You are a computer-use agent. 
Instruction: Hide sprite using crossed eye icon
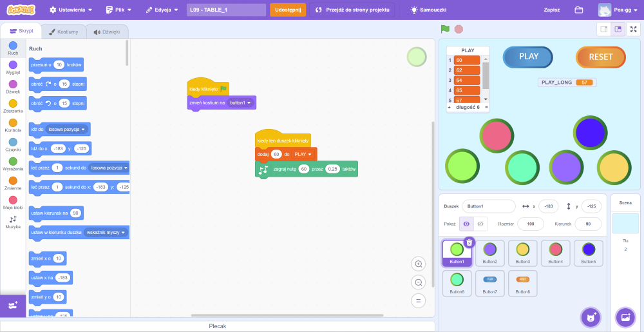point(480,224)
